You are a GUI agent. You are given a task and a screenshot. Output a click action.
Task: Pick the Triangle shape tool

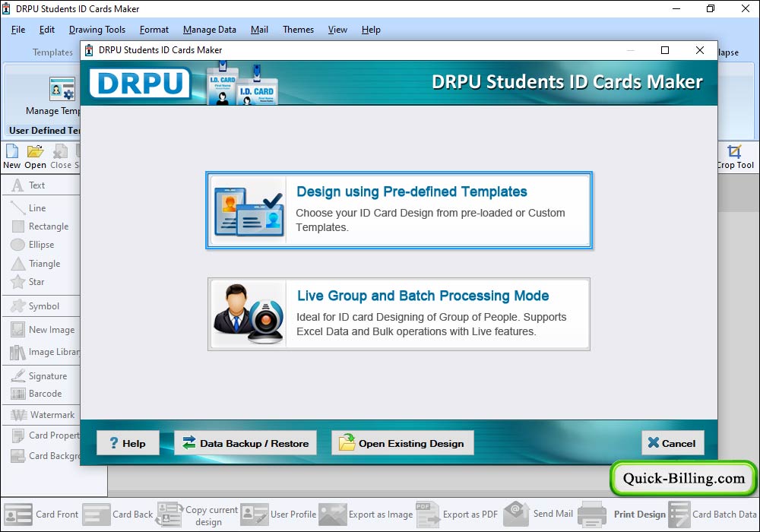[x=36, y=264]
